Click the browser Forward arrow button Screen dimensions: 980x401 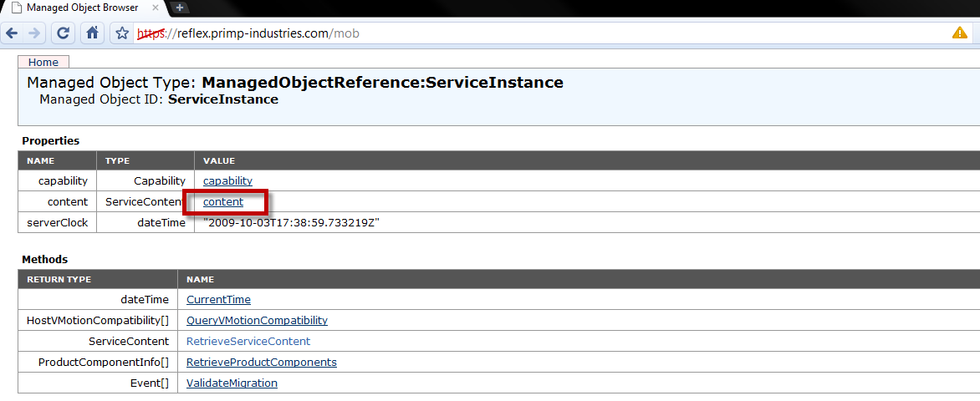click(34, 33)
